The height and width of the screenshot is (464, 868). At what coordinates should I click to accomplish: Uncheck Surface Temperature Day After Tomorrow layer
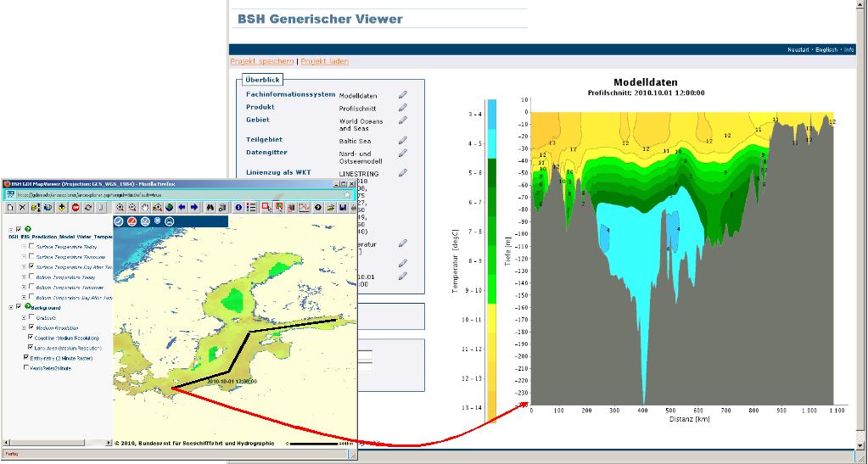click(x=31, y=266)
